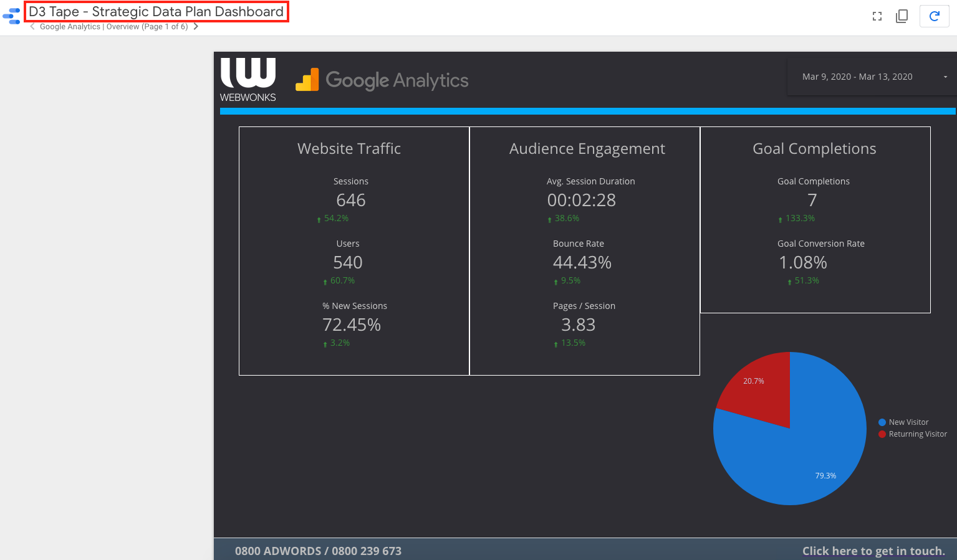Click the 60.7% users change indicator
This screenshot has width=957, height=560.
339,281
